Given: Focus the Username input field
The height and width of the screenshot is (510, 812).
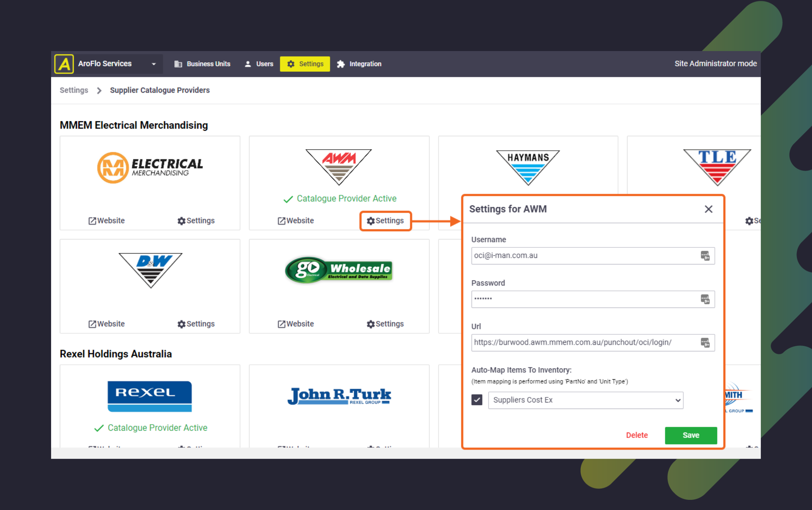Looking at the screenshot, I should (593, 256).
